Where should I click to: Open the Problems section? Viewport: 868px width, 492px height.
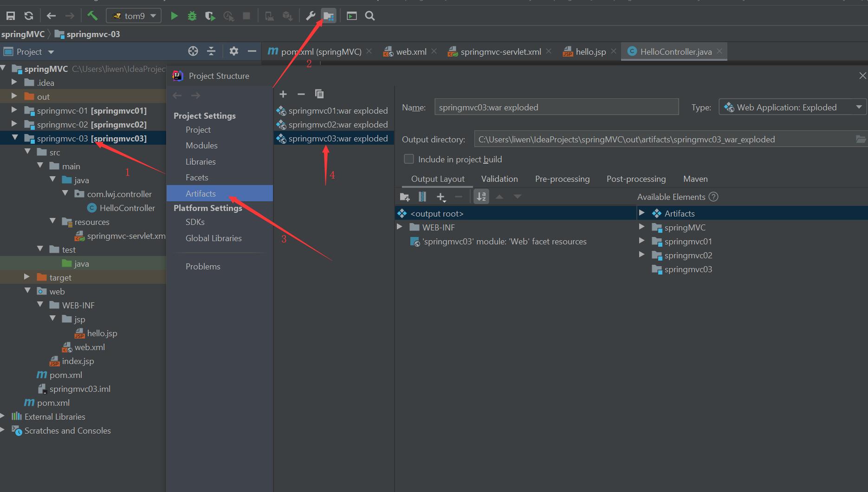[x=203, y=267]
